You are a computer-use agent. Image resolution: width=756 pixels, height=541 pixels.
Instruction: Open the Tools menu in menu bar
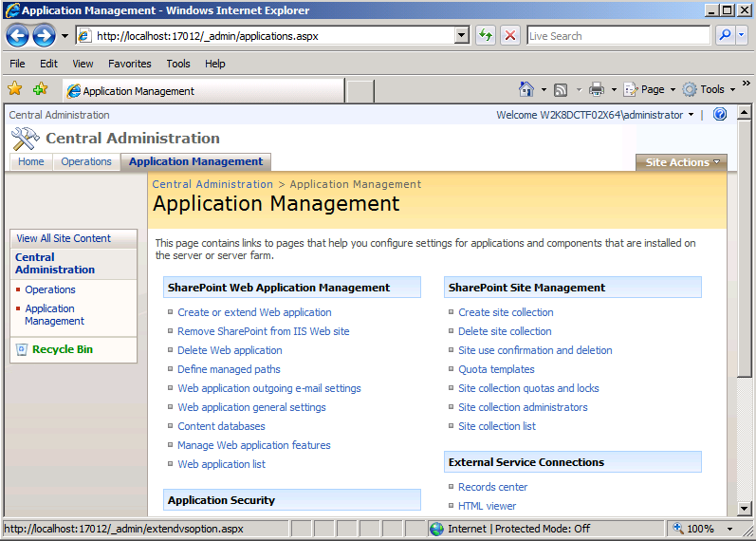(x=178, y=64)
